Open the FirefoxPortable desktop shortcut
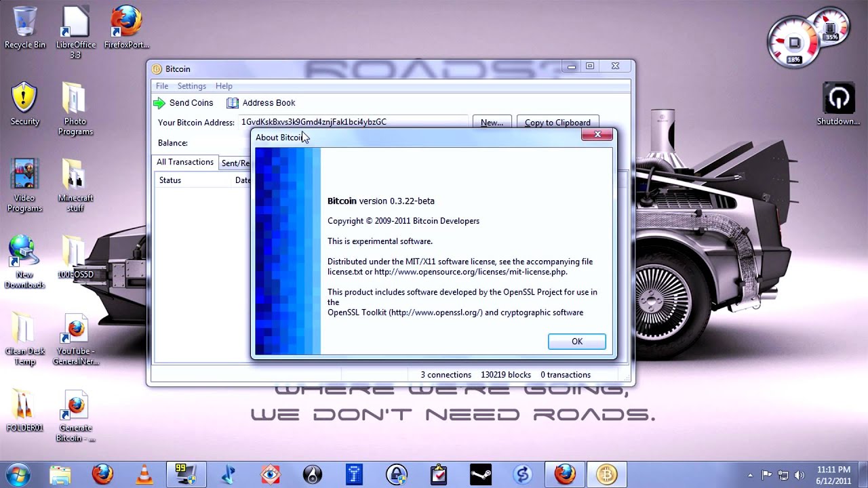Screen dimensions: 868x488 (x=127, y=27)
